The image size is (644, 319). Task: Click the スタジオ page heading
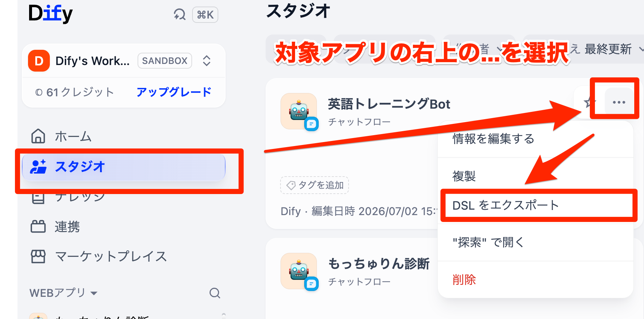pyautogui.click(x=298, y=11)
